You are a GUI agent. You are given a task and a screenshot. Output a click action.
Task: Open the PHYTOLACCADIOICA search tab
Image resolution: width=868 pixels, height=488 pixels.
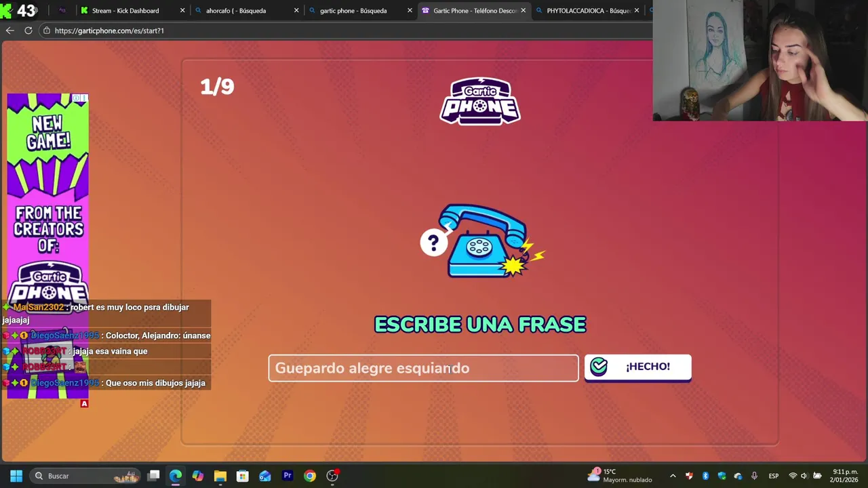(589, 10)
